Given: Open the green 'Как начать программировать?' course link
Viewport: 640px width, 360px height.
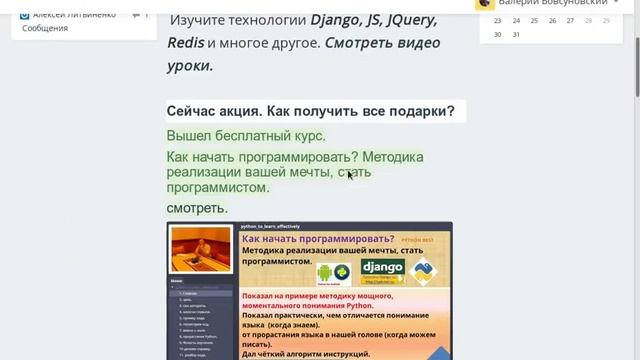Looking at the screenshot, I should coord(295,172).
